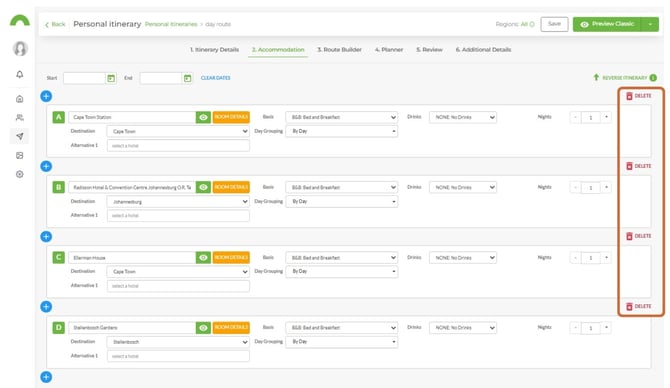Open the Start date calendar picker
670x388 pixels.
[x=111, y=78]
